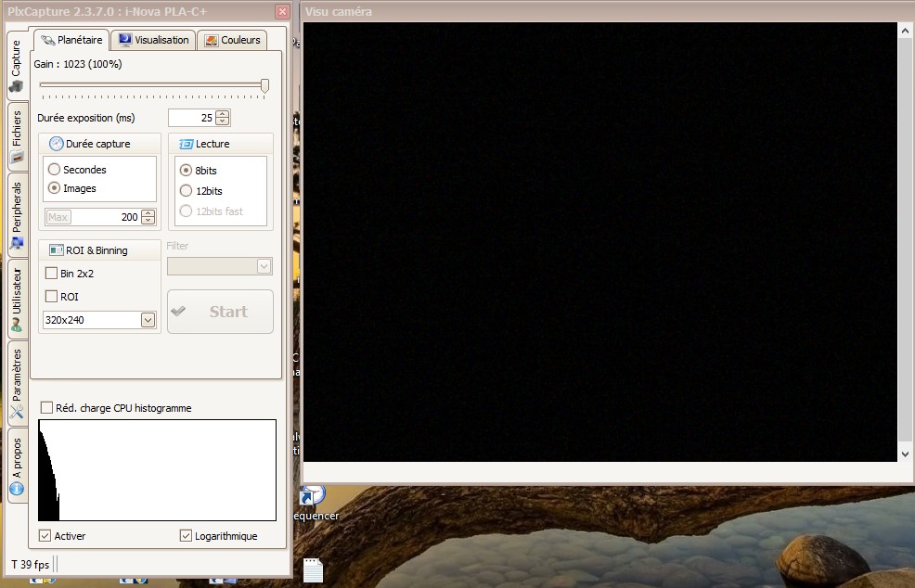Click the planet icon on Planétaire tab
This screenshot has width=915, height=588.
click(x=48, y=40)
